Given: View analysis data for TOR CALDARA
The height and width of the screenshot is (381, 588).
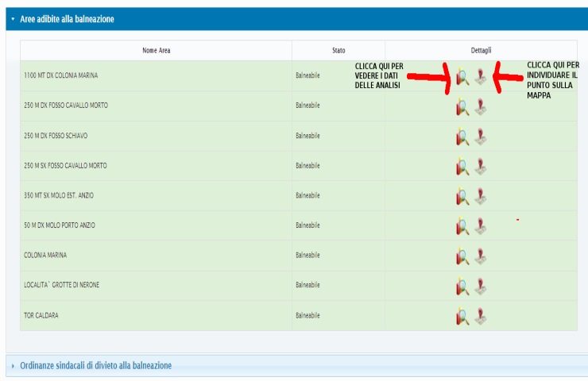Looking at the screenshot, I should (x=462, y=316).
